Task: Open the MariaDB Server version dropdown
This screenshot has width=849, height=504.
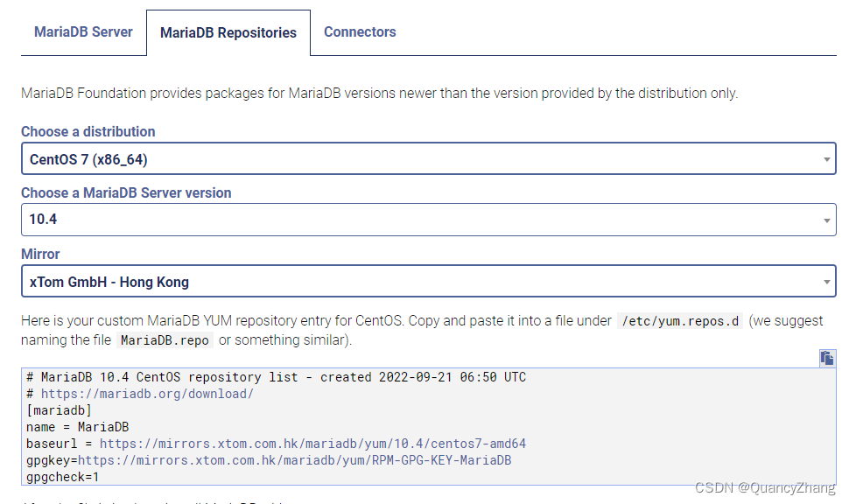Action: pyautogui.click(x=428, y=220)
